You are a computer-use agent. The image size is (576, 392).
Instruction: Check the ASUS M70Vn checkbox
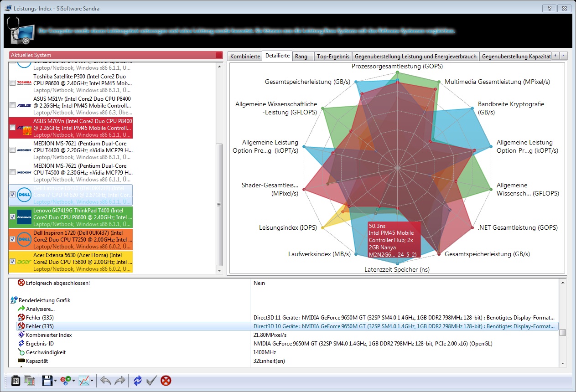pos(12,128)
